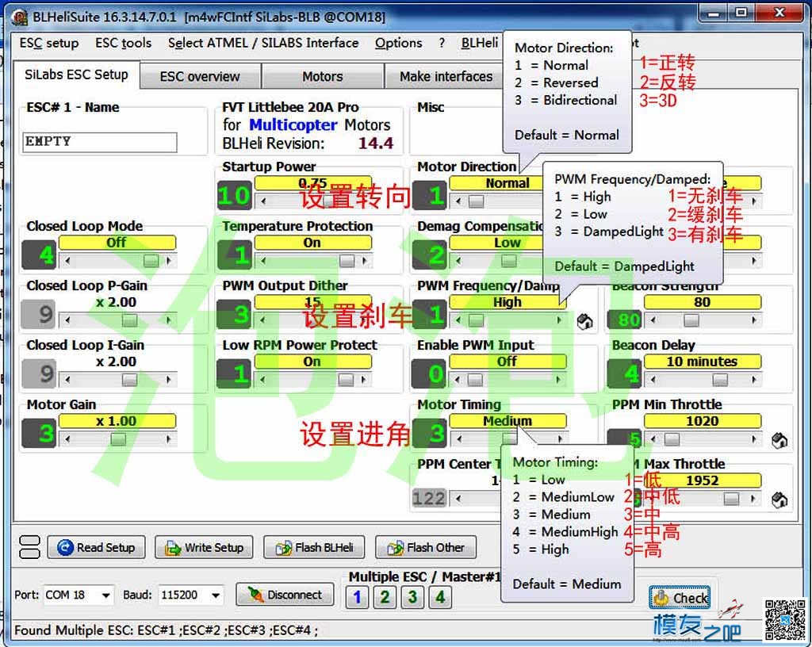Screen dimensions: 812x647
Task: Select ESC 1 in Multiple ESC group
Action: [x=357, y=597]
